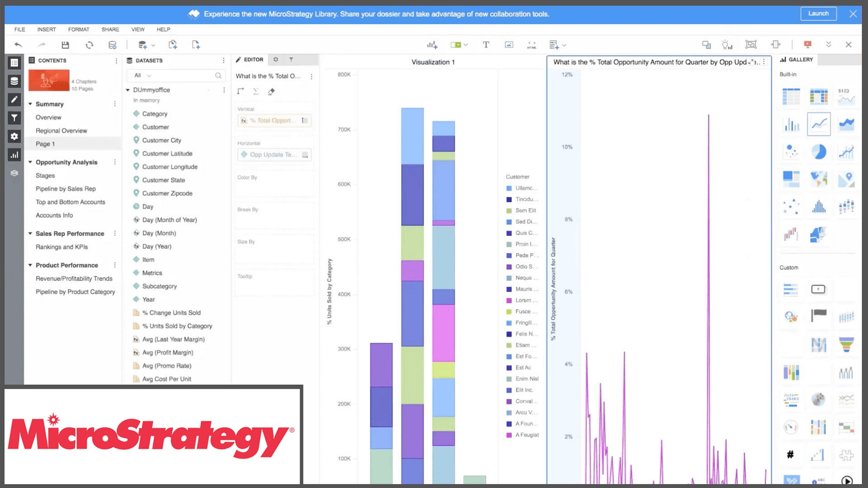Expand the Sales Rep Performance chapter arrow

coord(30,233)
